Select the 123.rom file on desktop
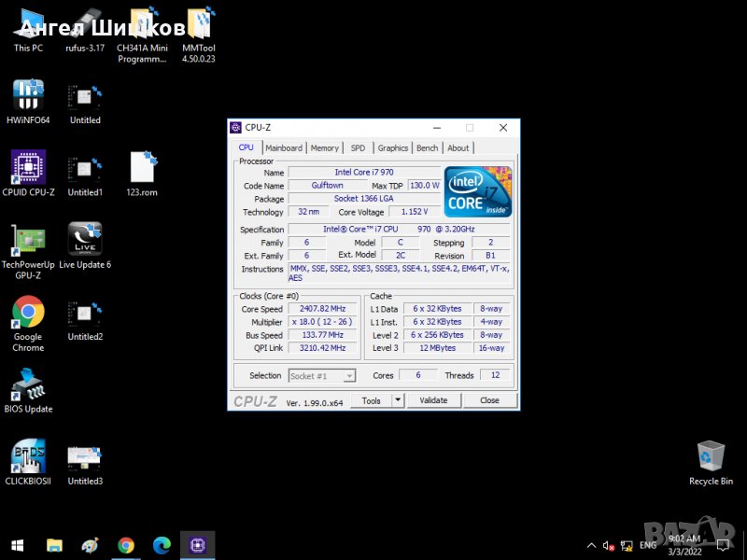747x560 pixels. coord(142,168)
